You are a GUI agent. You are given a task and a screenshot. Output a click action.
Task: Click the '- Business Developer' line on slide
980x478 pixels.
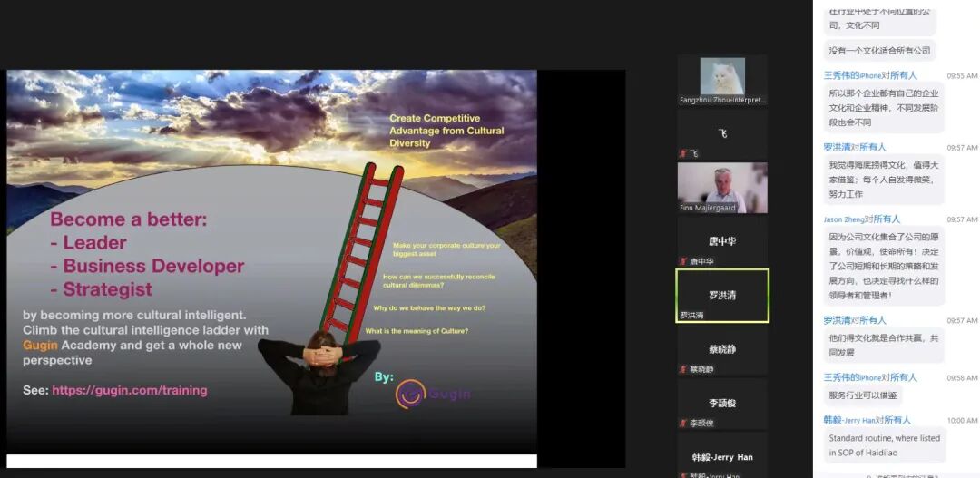click(x=148, y=266)
